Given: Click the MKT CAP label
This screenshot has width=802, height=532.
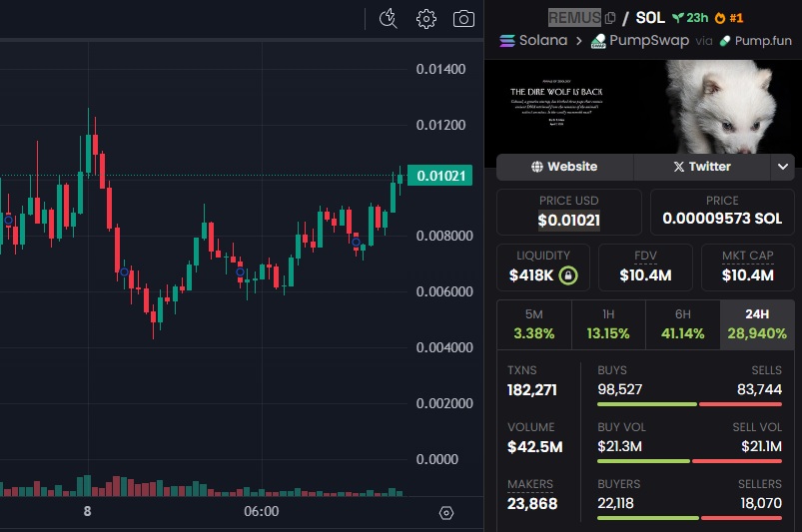Looking at the screenshot, I should [x=747, y=256].
